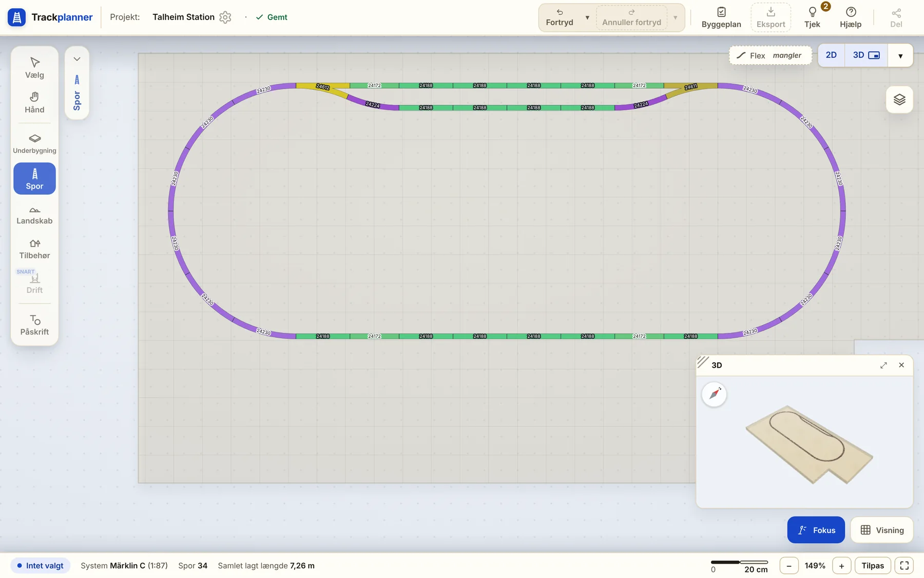This screenshot has width=924, height=578.
Task: Collapse the Spor side panel chevron
Action: (x=77, y=59)
